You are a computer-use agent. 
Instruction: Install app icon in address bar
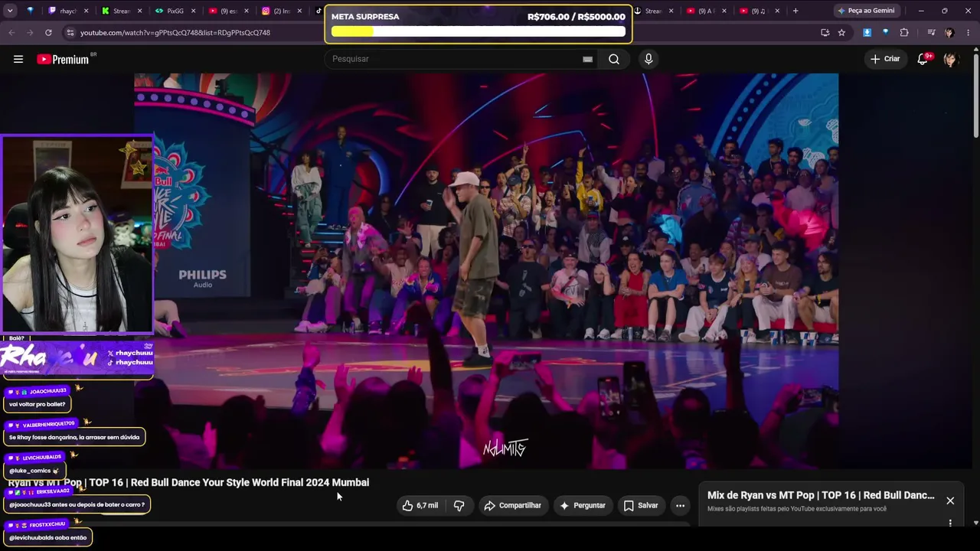click(x=825, y=32)
